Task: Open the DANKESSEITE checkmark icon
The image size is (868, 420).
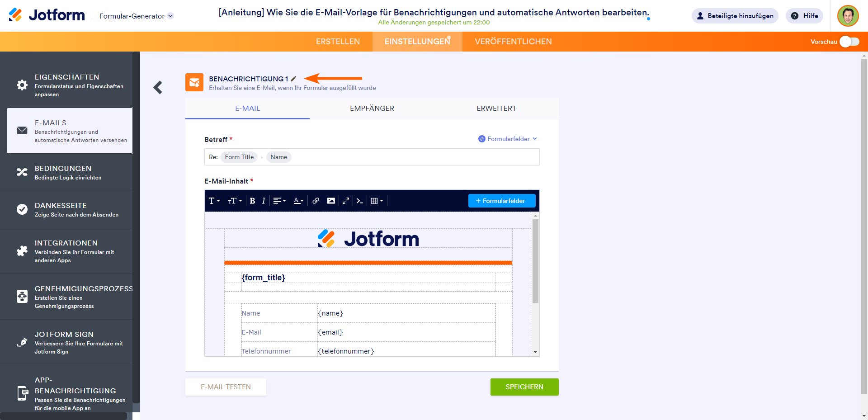Action: [x=22, y=209]
